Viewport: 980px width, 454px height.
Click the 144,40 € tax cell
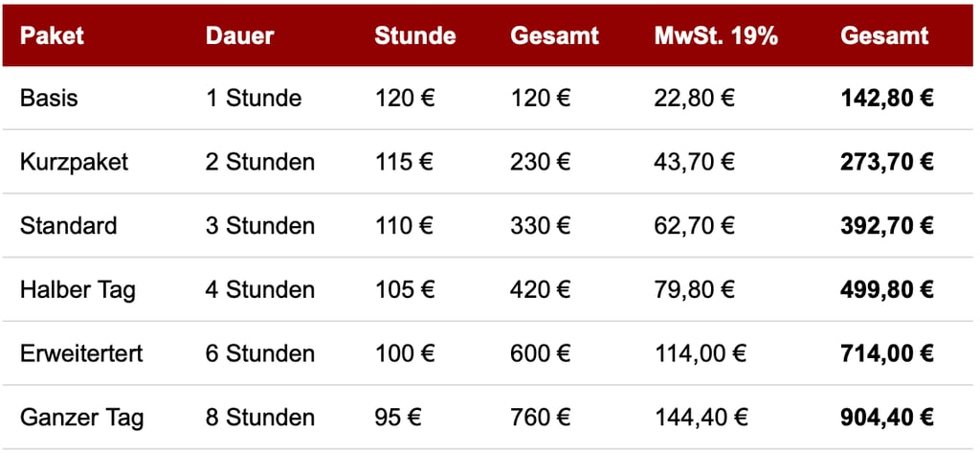coord(701,418)
